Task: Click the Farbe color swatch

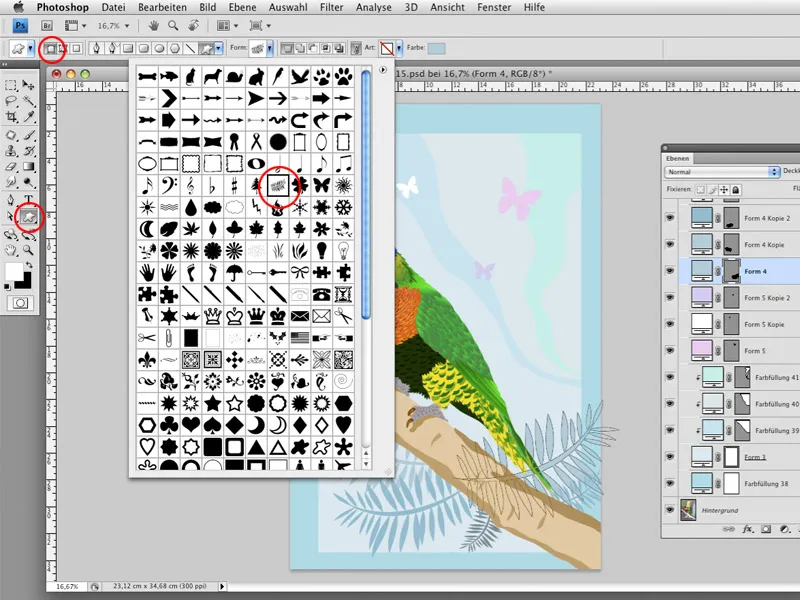Action: [436, 49]
